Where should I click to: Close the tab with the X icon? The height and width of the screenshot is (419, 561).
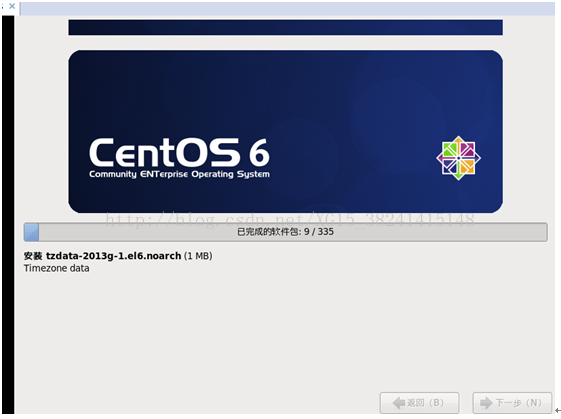pos(12,6)
